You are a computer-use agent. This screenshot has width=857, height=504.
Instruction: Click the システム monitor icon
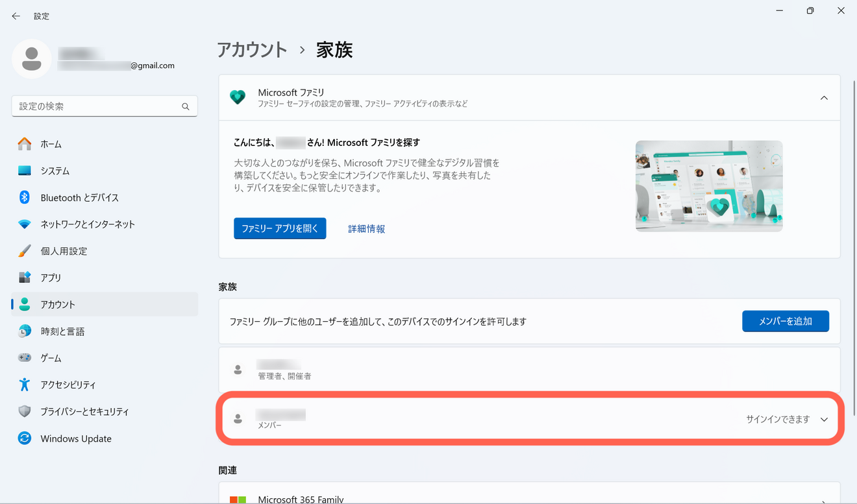point(25,171)
